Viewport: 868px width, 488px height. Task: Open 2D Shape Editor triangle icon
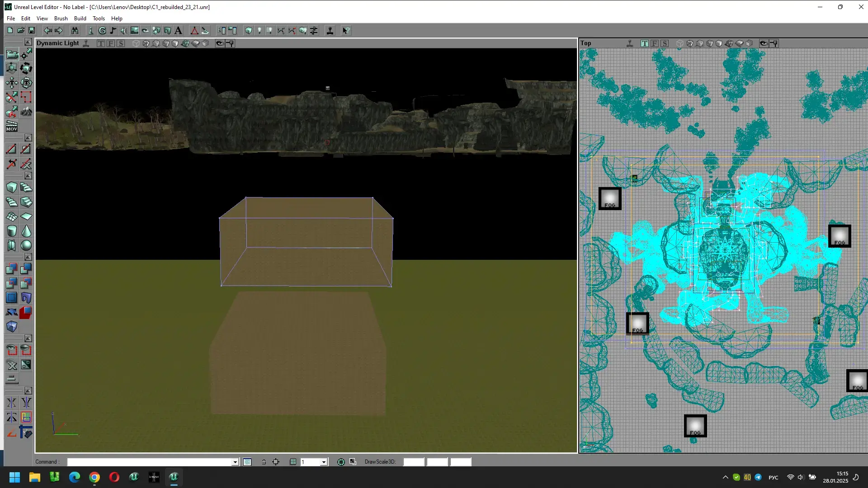[x=194, y=30]
